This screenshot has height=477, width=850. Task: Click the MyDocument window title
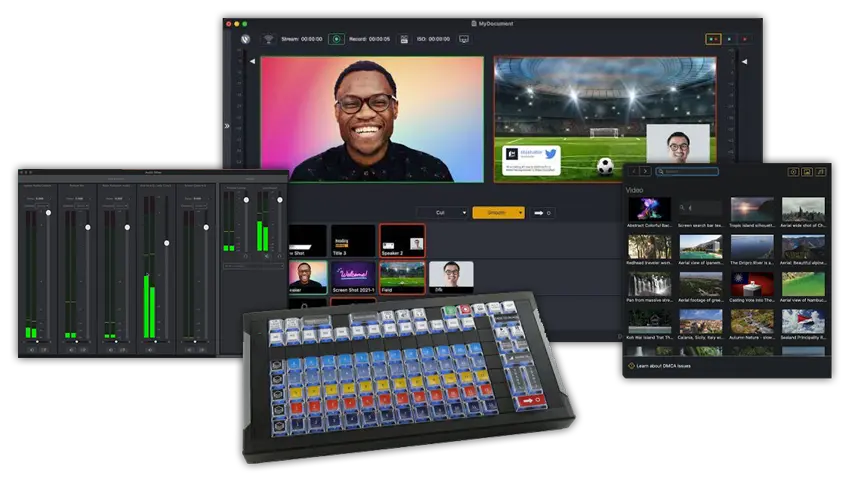point(495,24)
